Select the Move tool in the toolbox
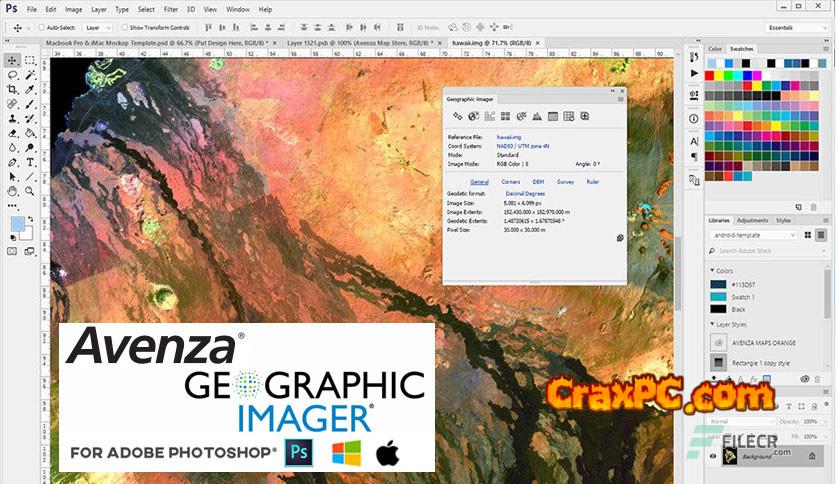This screenshot has height=484, width=836. pyautogui.click(x=12, y=61)
